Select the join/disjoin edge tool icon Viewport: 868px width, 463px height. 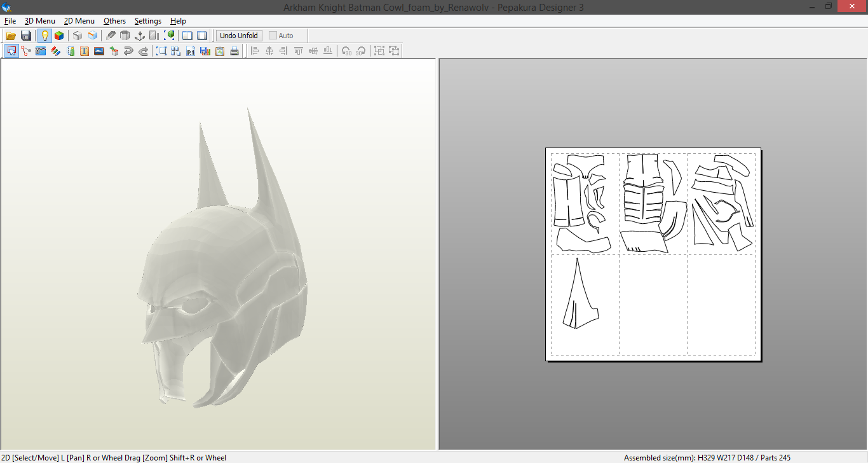click(26, 51)
